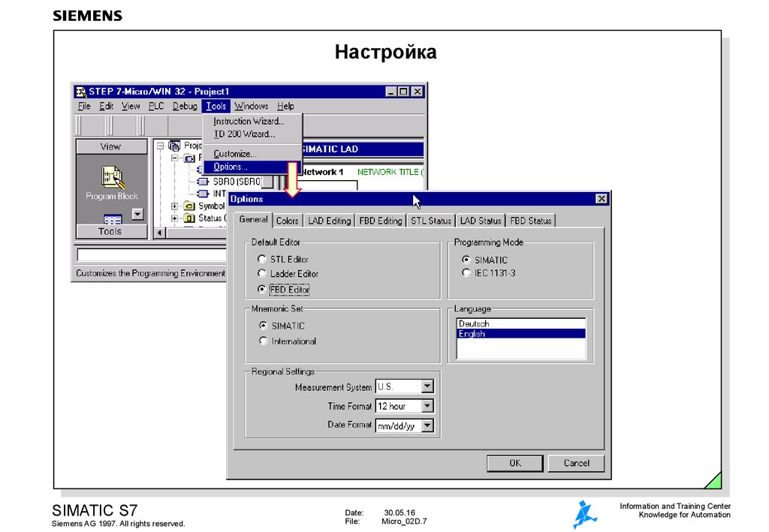
Task: Click the SBR0 subroutine block icon
Action: point(203,182)
